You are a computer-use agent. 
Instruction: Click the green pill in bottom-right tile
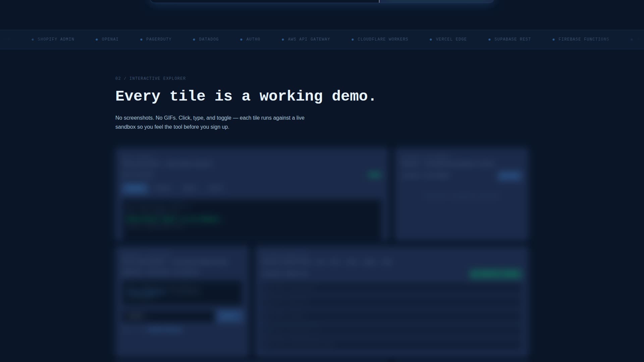[495, 274]
